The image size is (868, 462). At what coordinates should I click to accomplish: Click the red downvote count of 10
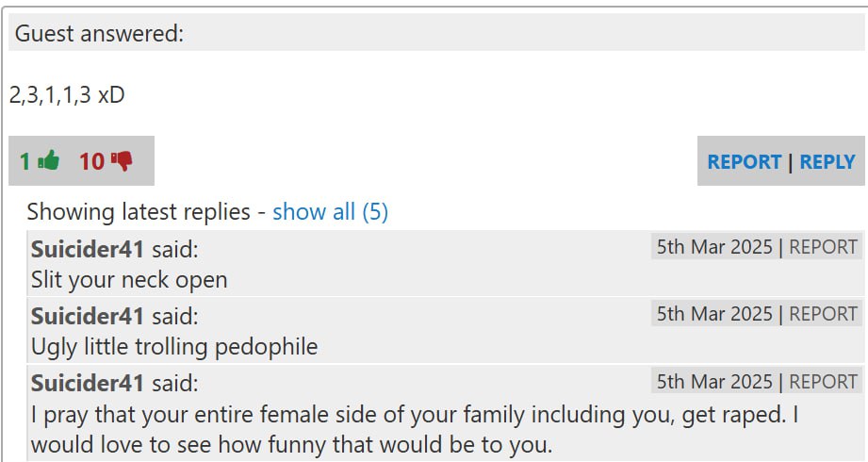[91, 161]
